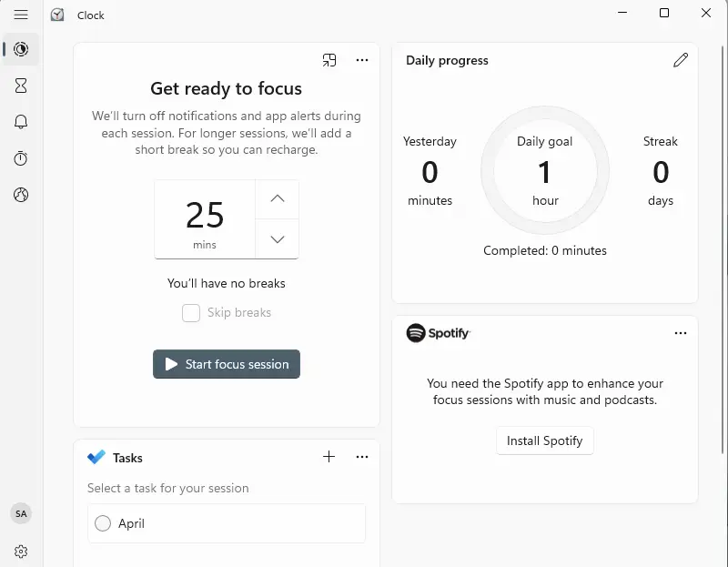Open the Clock app settings
This screenshot has width=728, height=567.
tap(21, 552)
